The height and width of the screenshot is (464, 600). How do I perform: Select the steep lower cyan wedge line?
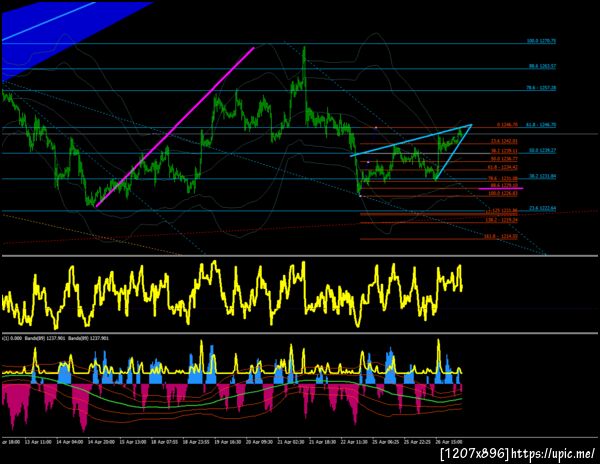pos(453,152)
